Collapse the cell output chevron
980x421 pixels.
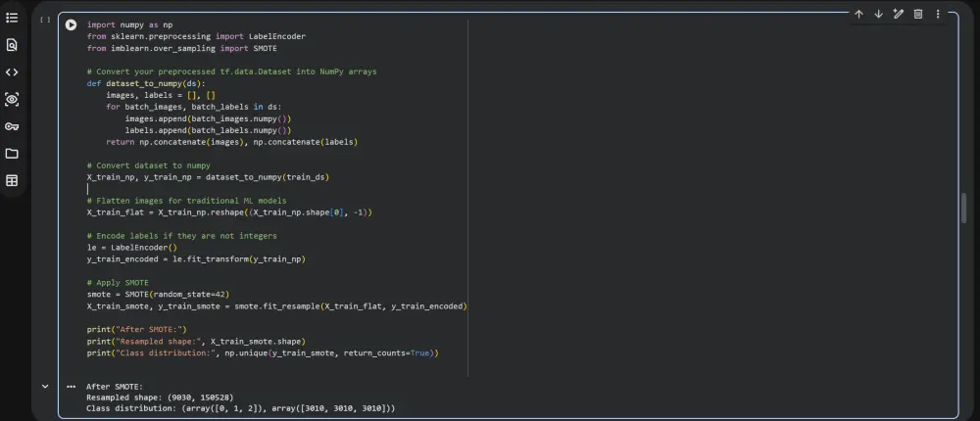[x=45, y=387]
